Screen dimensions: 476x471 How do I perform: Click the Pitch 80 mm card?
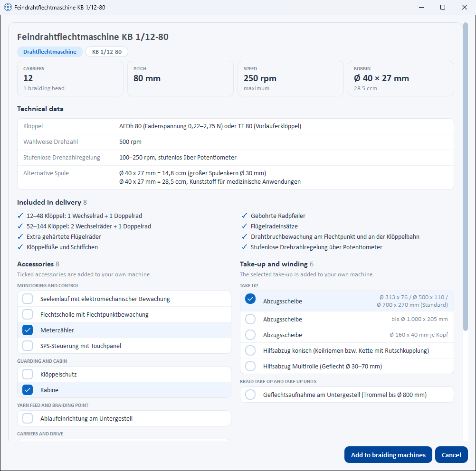181,79
